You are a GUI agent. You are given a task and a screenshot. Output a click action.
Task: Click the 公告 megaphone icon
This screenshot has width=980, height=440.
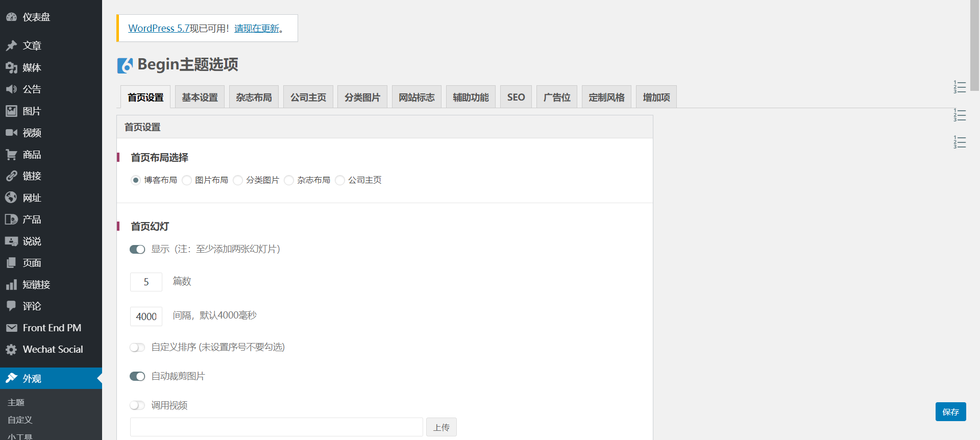pyautogui.click(x=11, y=89)
